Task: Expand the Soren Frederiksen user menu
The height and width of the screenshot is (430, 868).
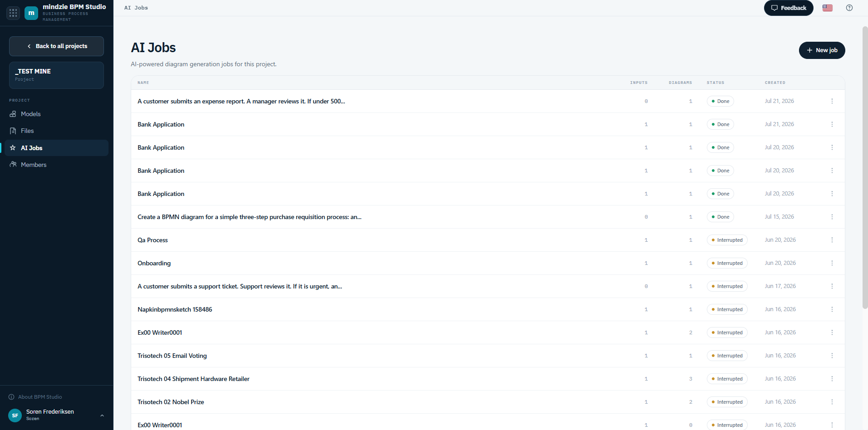Action: click(57, 415)
